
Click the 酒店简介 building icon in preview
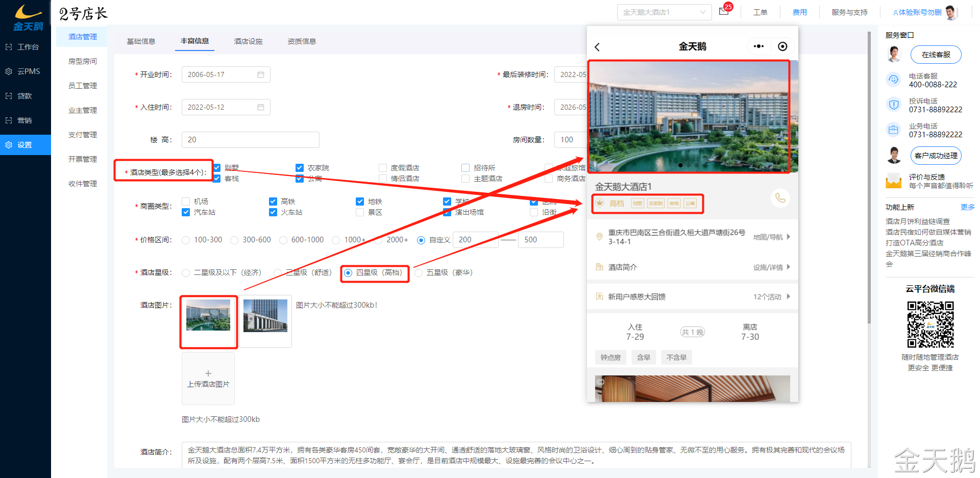pyautogui.click(x=599, y=267)
